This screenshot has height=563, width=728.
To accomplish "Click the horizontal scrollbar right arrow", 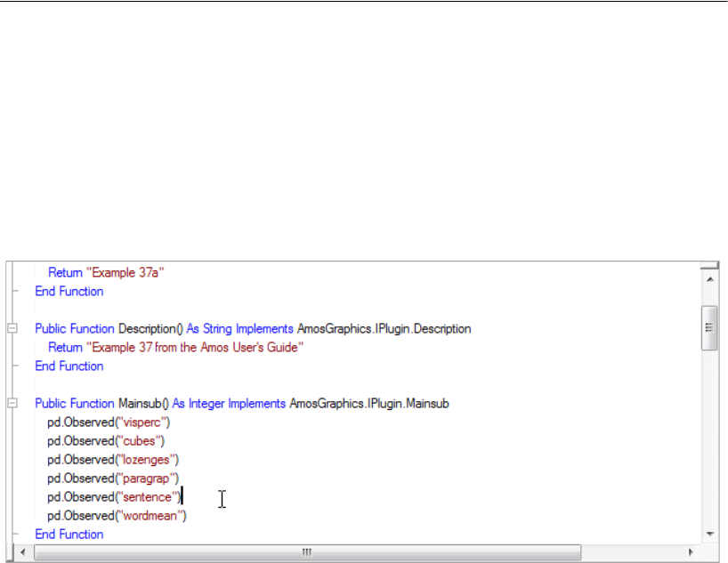I will 691,552.
